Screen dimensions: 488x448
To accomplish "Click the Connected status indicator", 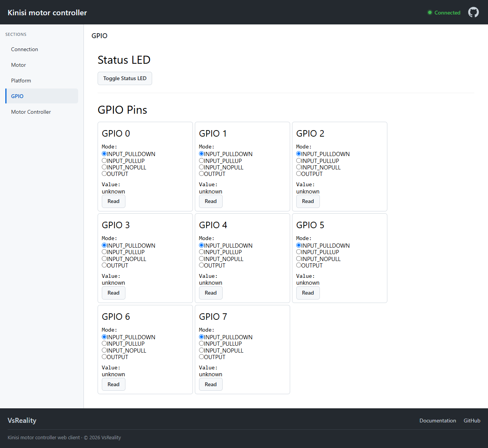I will tap(444, 13).
